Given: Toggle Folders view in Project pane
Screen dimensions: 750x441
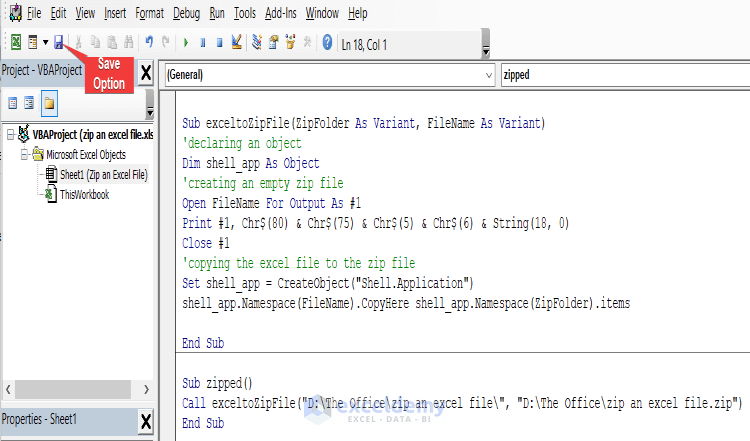Looking at the screenshot, I should pyautogui.click(x=49, y=103).
